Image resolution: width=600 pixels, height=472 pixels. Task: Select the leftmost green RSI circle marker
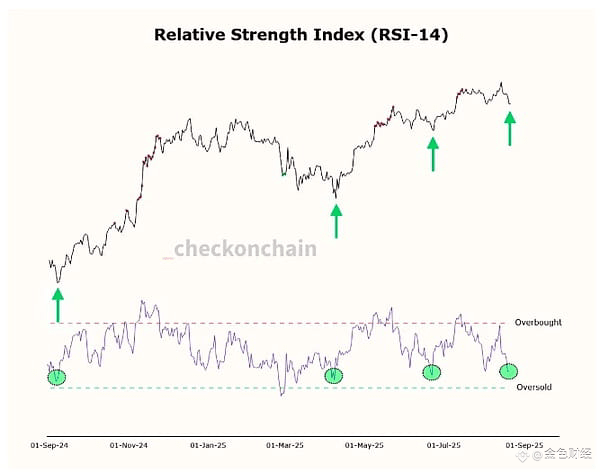tap(57, 377)
